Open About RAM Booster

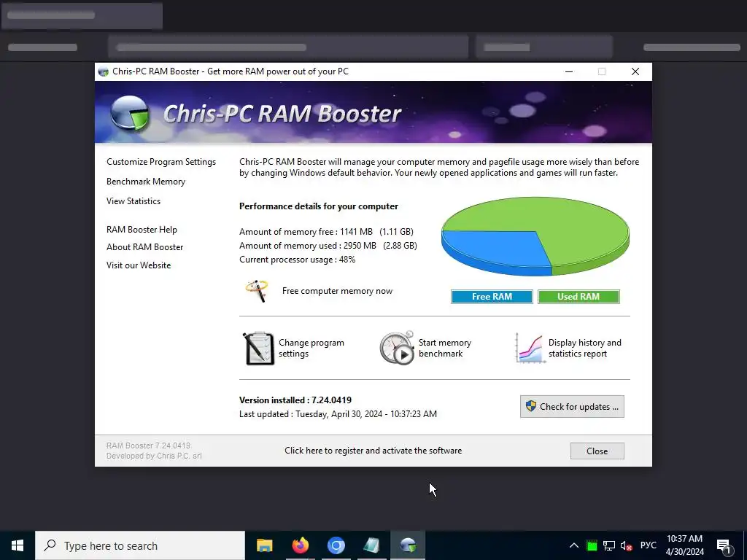145,247
